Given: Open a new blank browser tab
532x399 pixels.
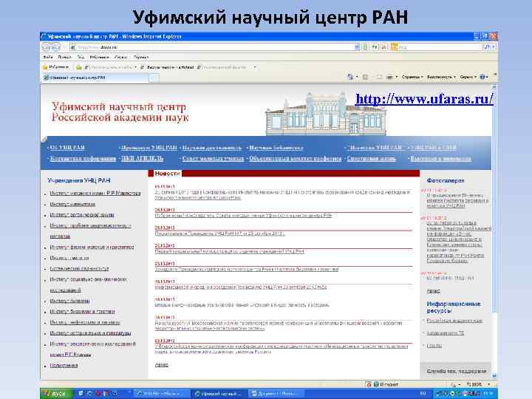Looking at the screenshot, I should [x=154, y=78].
